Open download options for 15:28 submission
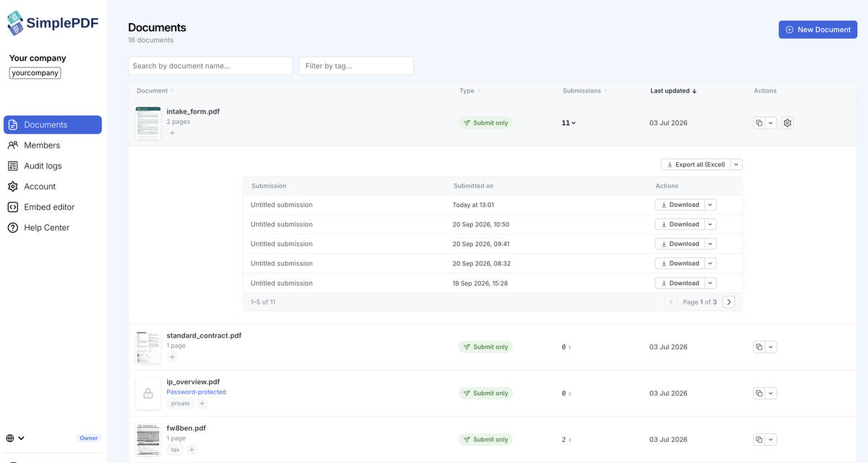This screenshot has height=463, width=868. [x=711, y=283]
